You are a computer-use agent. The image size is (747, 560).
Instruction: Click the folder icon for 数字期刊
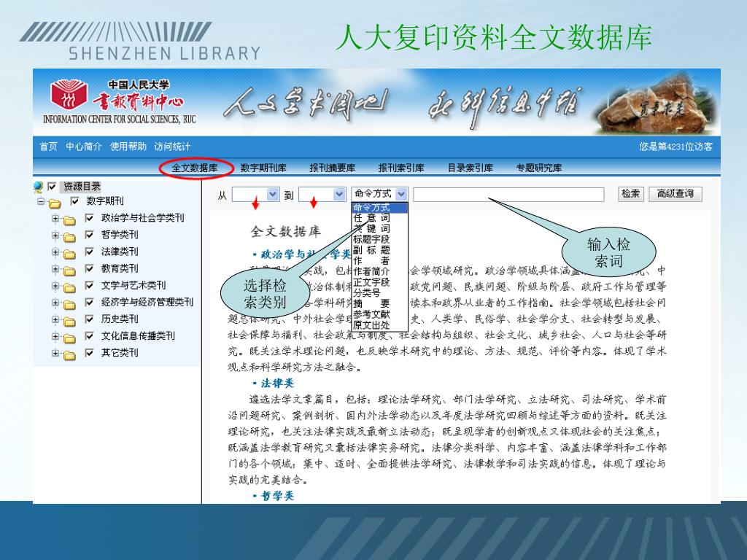(55, 204)
